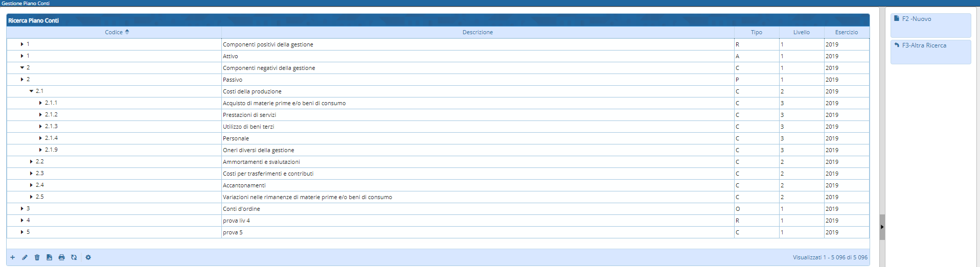Screen dimensions: 980x267
Task: Click the plus icon to add a record
Action: coord(13,257)
